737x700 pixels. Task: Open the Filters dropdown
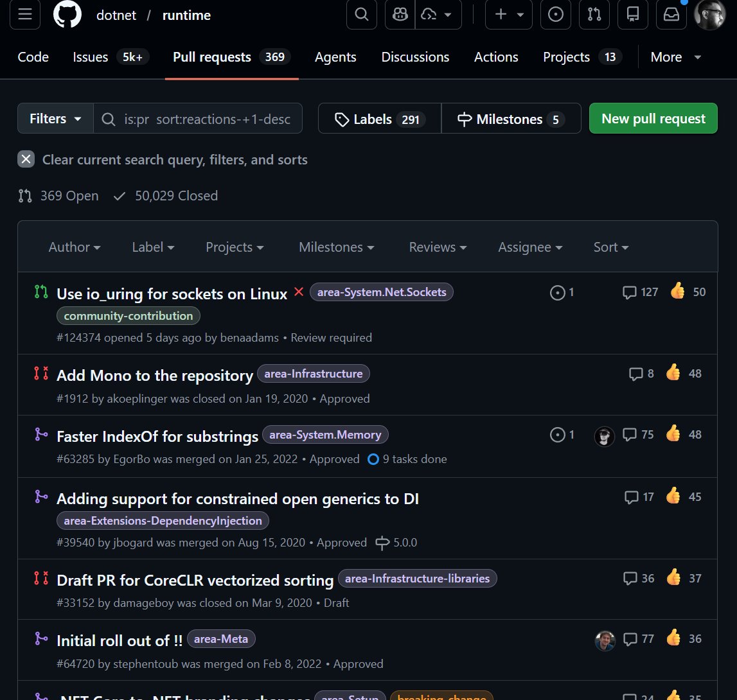[x=55, y=118]
